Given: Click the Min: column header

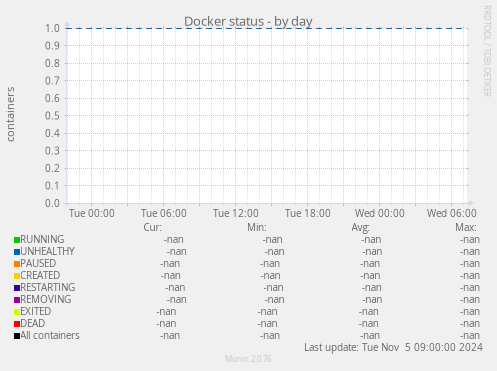Looking at the screenshot, I should point(257,227).
